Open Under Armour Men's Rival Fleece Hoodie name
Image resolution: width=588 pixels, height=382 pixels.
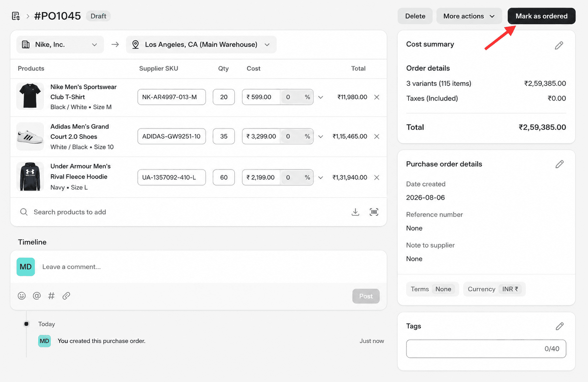click(x=81, y=172)
